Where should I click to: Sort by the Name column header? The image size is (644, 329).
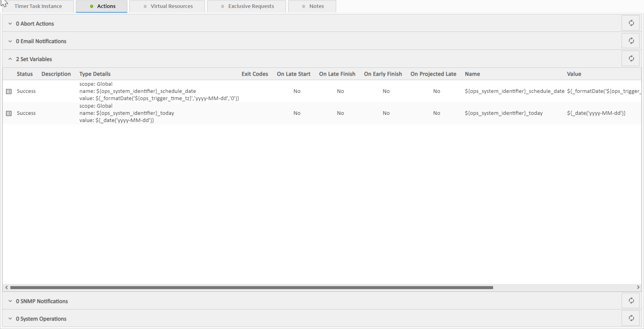(x=472, y=74)
